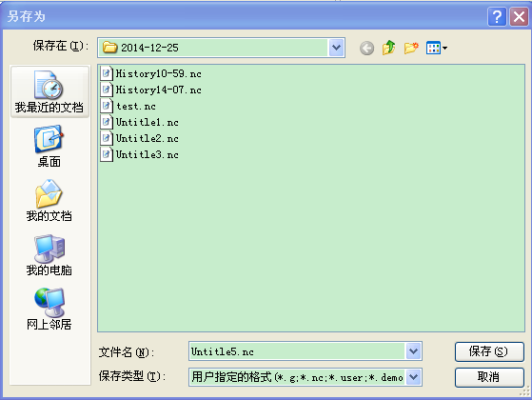Expand the save-in folder dropdown arrow
Image resolution: width=532 pixels, height=400 pixels.
(x=336, y=48)
